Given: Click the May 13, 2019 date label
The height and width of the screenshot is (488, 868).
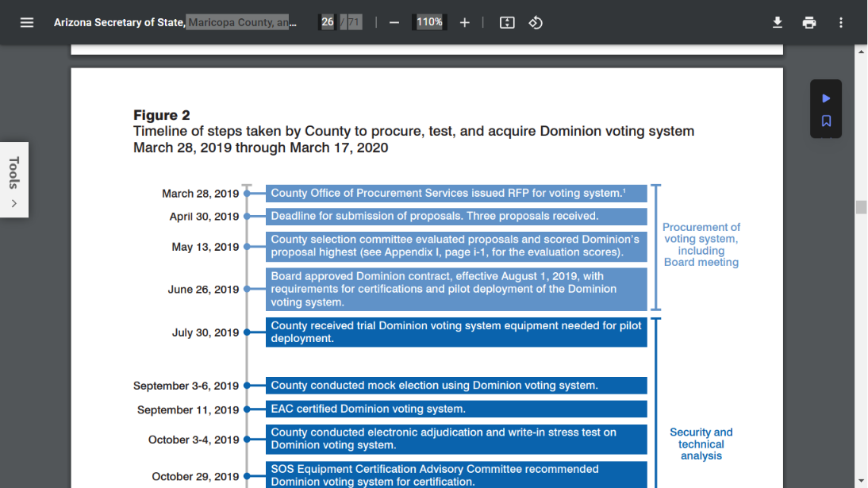Looking at the screenshot, I should point(205,247).
